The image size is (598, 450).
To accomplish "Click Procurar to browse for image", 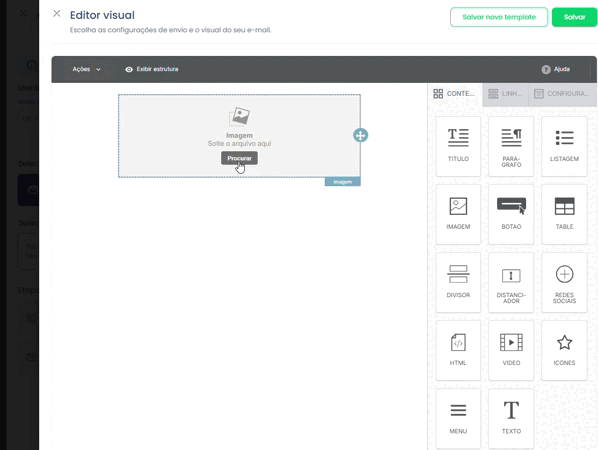I will click(x=239, y=158).
